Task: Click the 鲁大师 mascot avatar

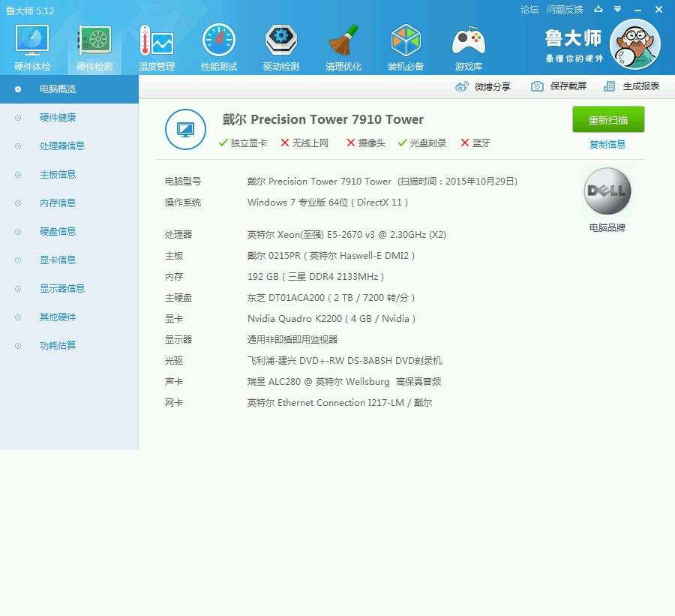Action: [635, 44]
